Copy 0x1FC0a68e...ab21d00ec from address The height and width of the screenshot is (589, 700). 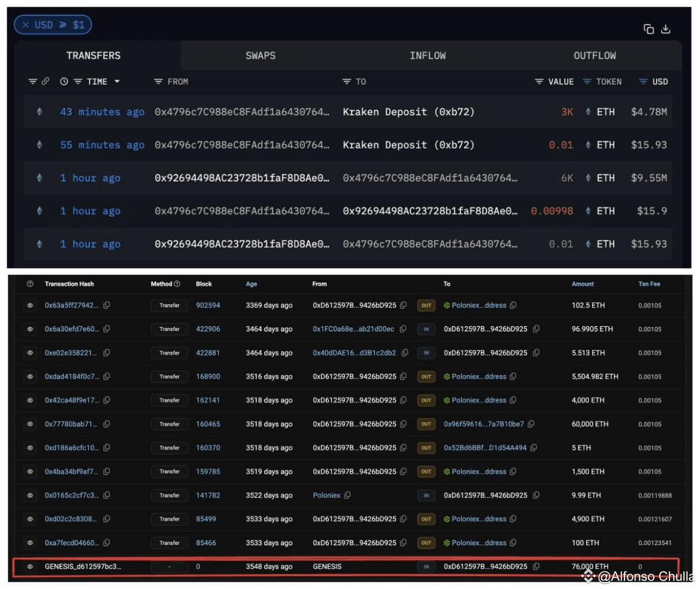coord(403,329)
